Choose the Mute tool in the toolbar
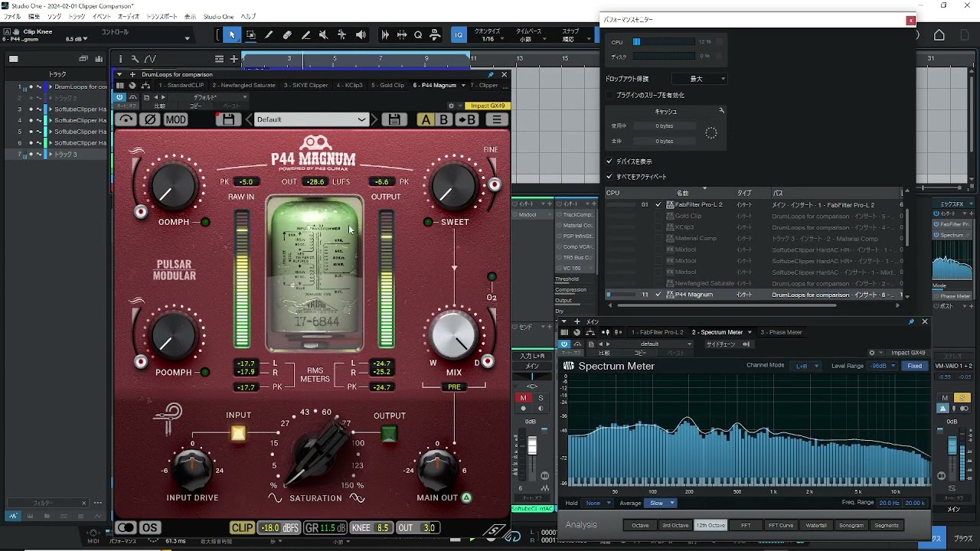The width and height of the screenshot is (980, 551). click(324, 34)
